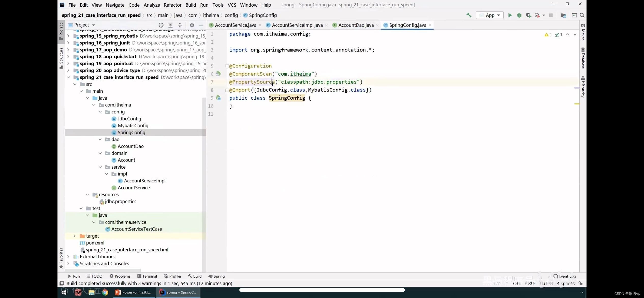Image resolution: width=644 pixels, height=298 pixels.
Task: Open dropdown arrow next to profiler run icon
Action: pos(544,15)
